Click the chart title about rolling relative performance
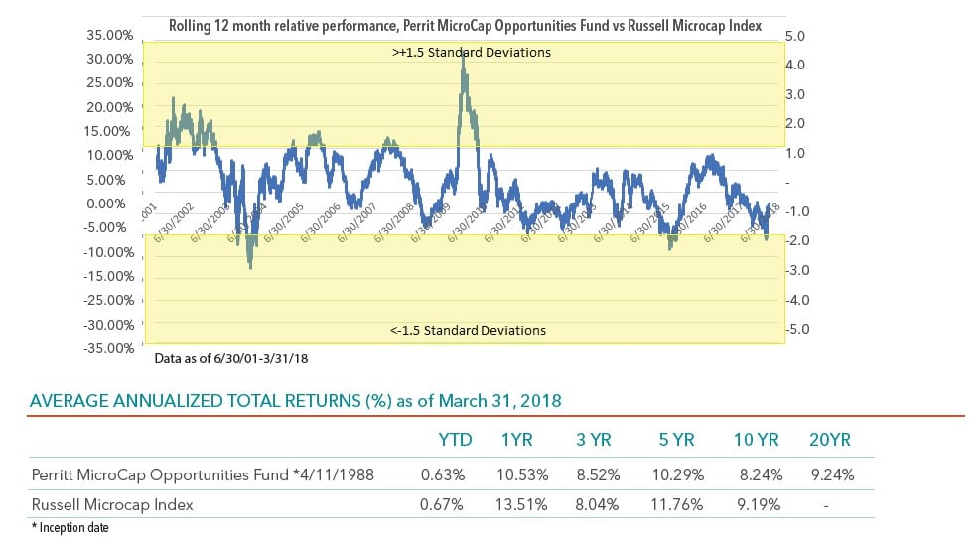 (x=465, y=26)
